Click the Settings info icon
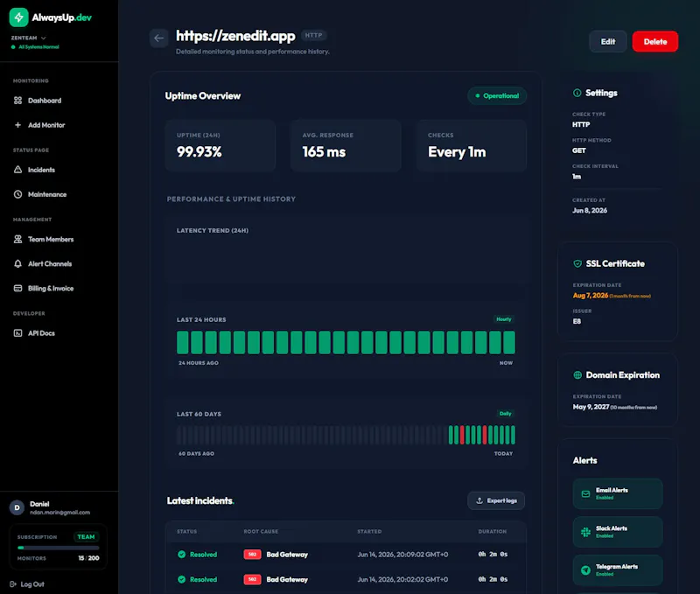700x594 pixels. (x=577, y=93)
